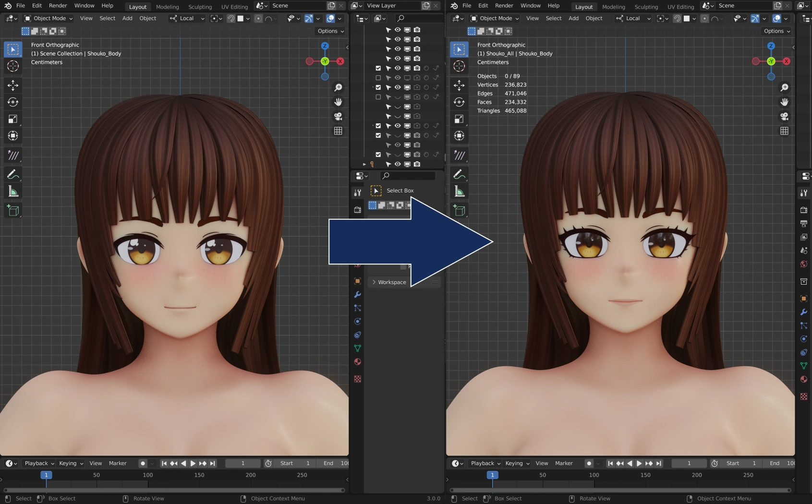Hide an object using its outliner eye icon
The image size is (812, 504).
[x=398, y=68]
